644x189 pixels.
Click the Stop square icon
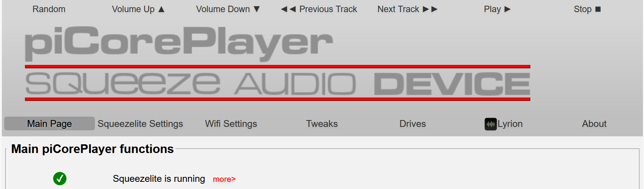[598, 9]
